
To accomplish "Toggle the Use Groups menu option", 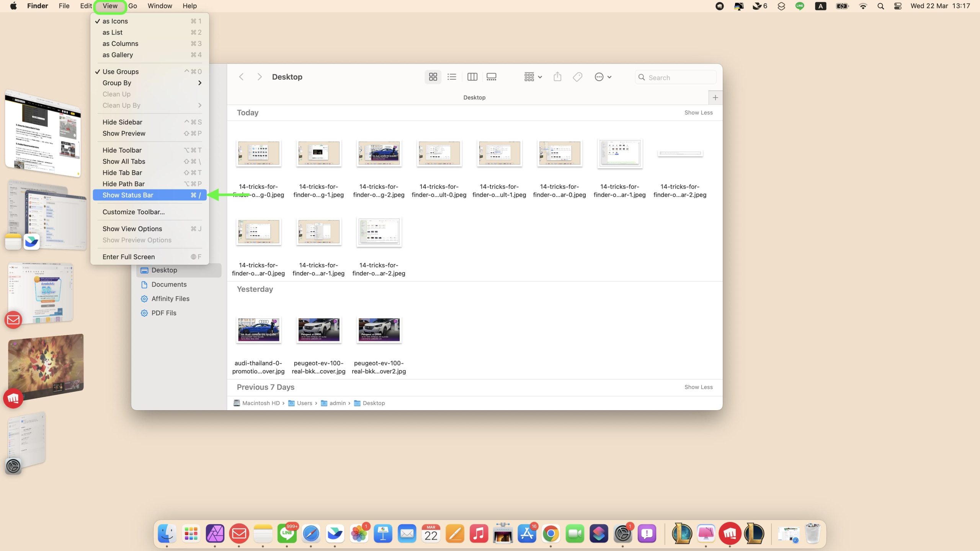I will point(121,72).
